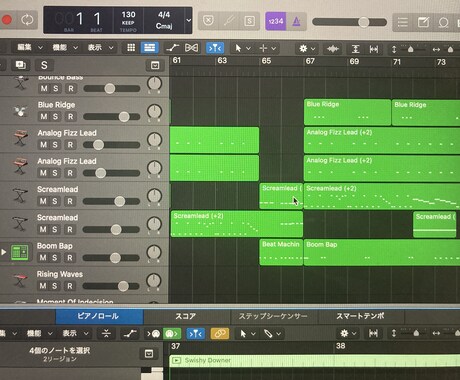460x380 pixels.
Task: Open the List Editors button
Action: coord(402,22)
